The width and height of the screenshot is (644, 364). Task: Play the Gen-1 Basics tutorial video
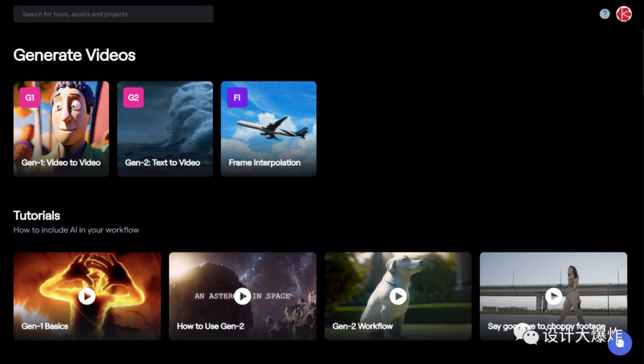coord(87,296)
